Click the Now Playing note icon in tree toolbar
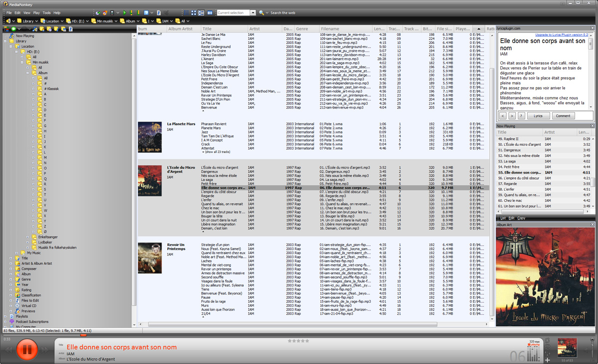The image size is (598, 364). click(x=34, y=29)
